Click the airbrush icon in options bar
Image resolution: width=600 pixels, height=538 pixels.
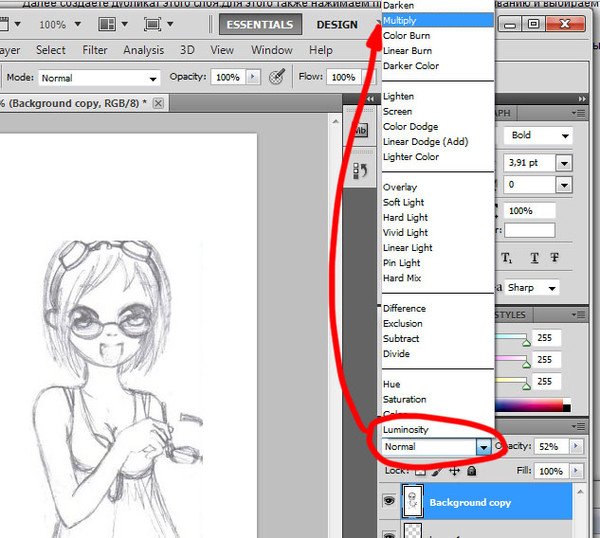click(x=278, y=77)
